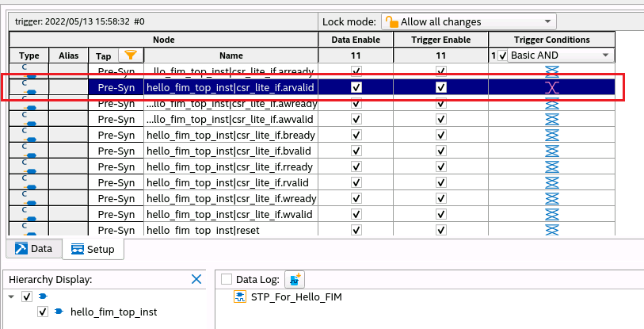
Task: Click the lock icon beside Lock mode
Action: [x=391, y=21]
